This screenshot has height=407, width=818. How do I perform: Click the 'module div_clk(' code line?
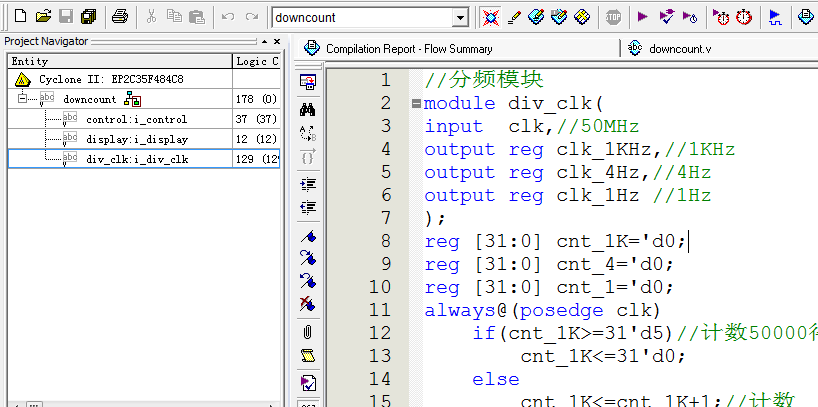(x=513, y=103)
